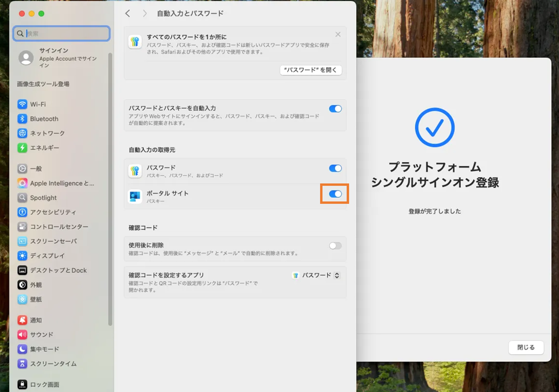Open the ディスプレイ sun icon
The width and height of the screenshot is (559, 392).
point(22,256)
